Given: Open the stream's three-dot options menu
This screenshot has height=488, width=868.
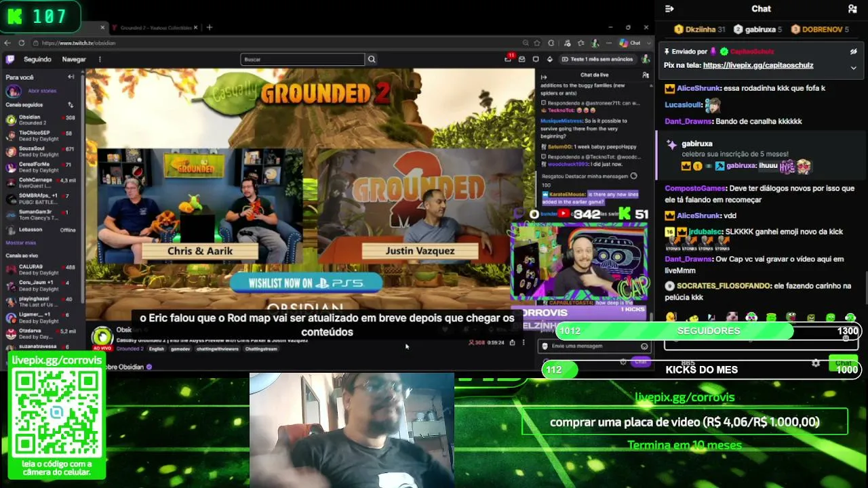Looking at the screenshot, I should pyautogui.click(x=523, y=342).
